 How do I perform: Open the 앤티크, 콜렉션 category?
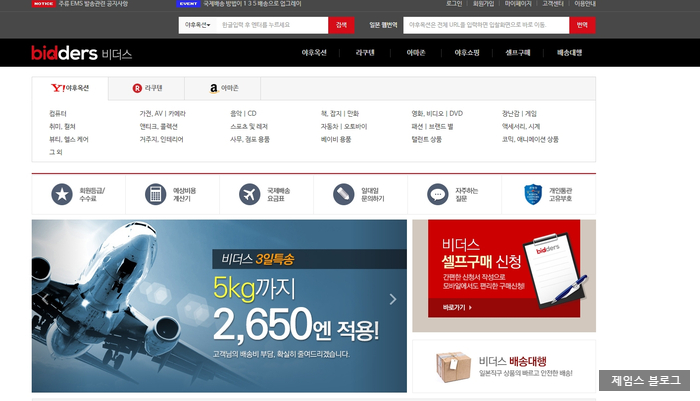[x=158, y=127]
